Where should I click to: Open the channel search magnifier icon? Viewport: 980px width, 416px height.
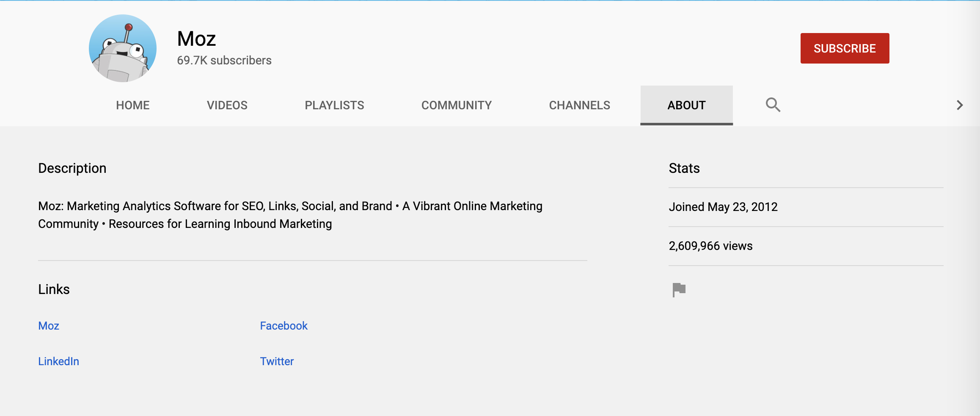tap(773, 105)
